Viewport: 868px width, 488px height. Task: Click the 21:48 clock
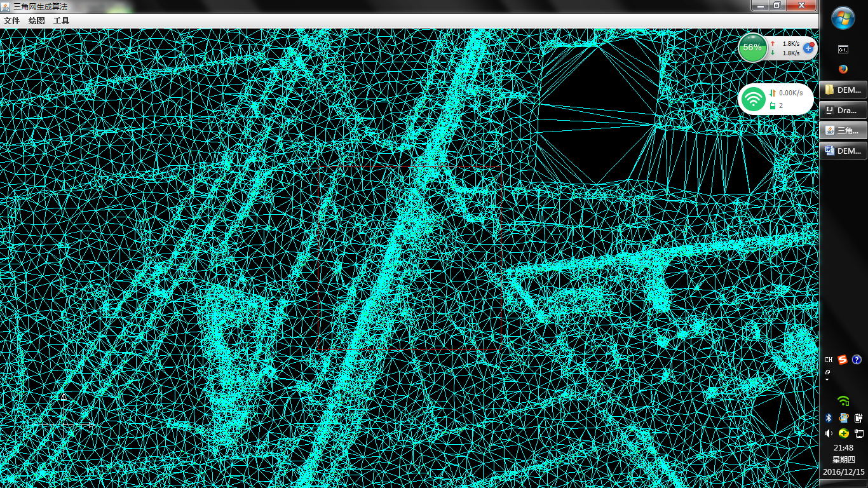point(844,448)
